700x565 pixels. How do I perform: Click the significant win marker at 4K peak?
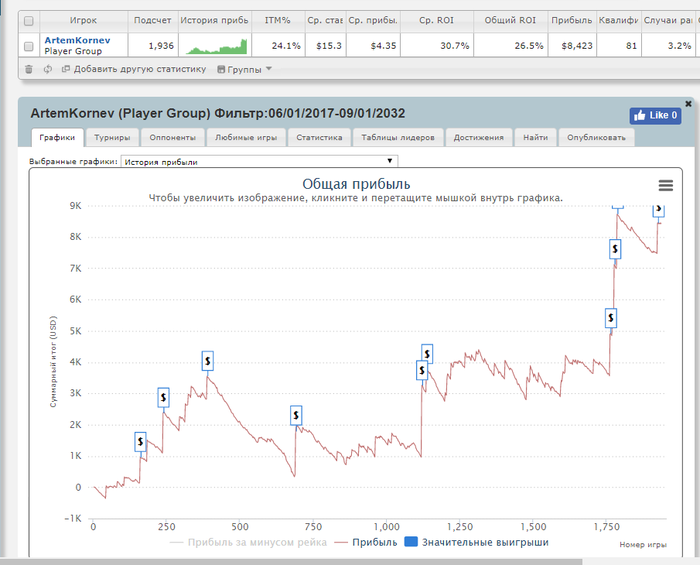(x=208, y=361)
